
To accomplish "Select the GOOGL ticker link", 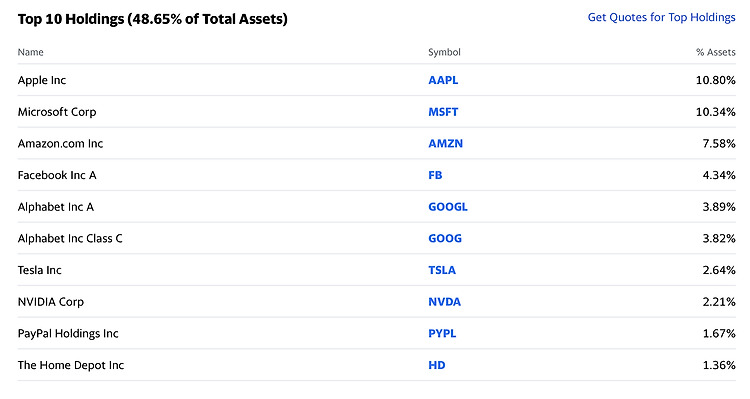I will (448, 207).
